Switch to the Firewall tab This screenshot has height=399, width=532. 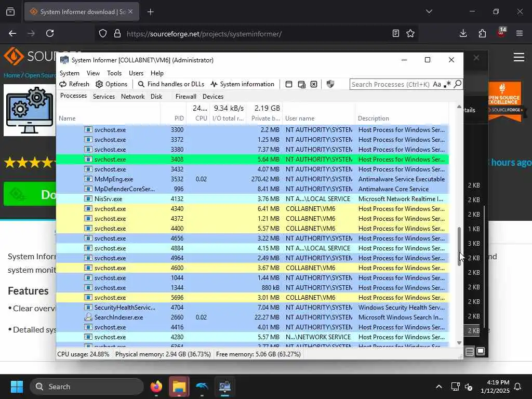tap(185, 96)
